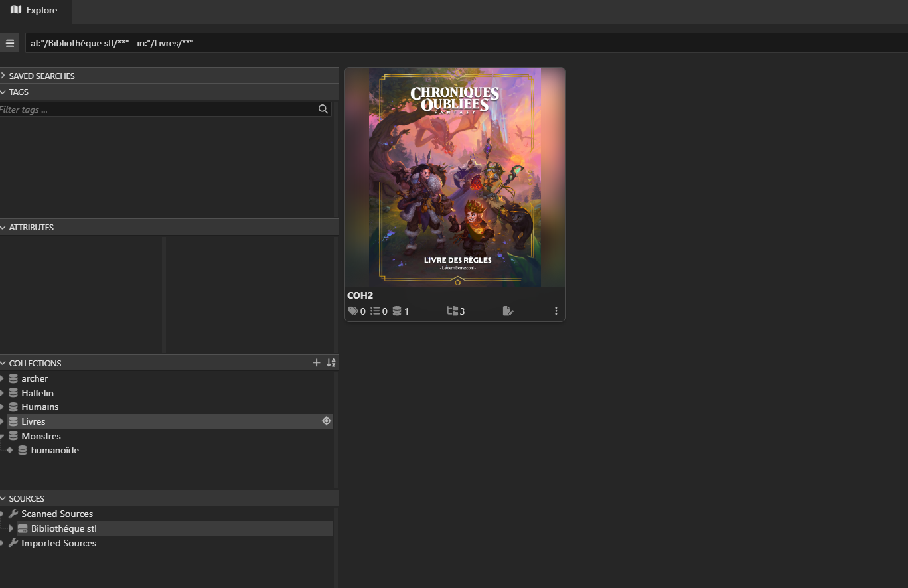
Task: Open the three-dot menu on COH2 card
Action: [556, 311]
